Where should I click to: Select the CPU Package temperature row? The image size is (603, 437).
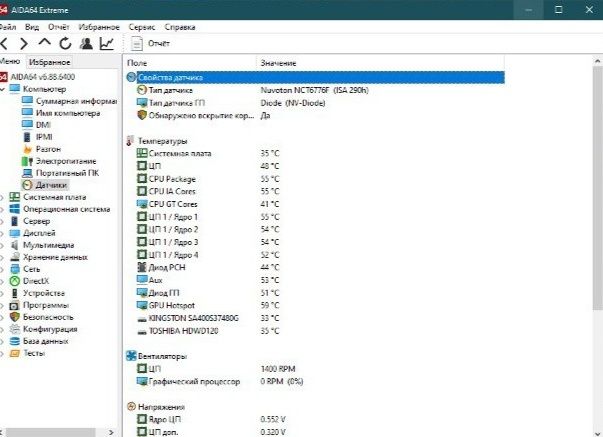tap(315, 179)
